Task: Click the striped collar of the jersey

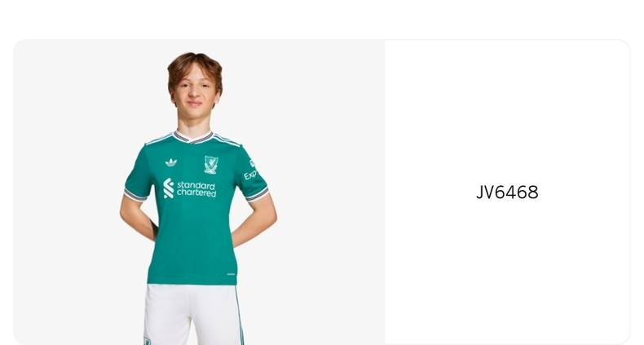Action: pos(193,137)
